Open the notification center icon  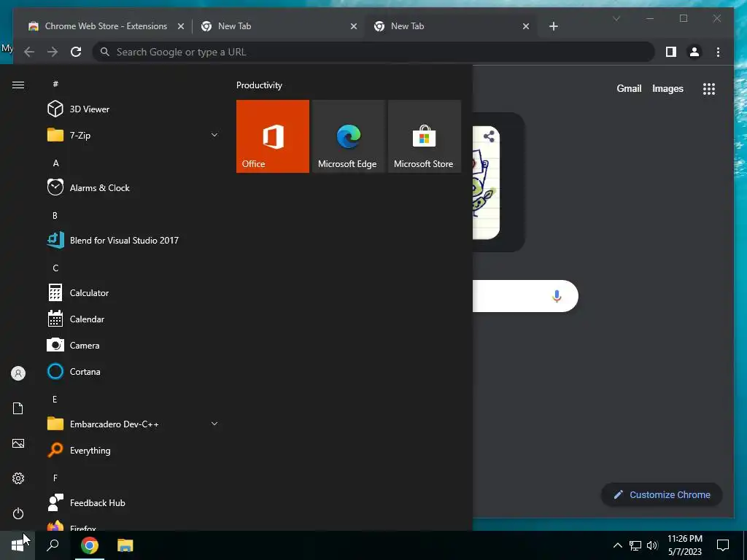723,545
